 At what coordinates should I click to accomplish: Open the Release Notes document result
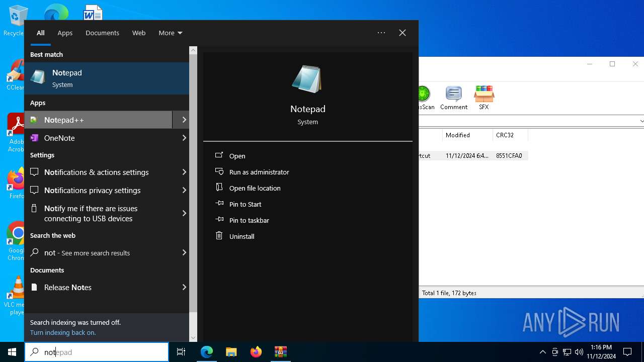point(99,287)
